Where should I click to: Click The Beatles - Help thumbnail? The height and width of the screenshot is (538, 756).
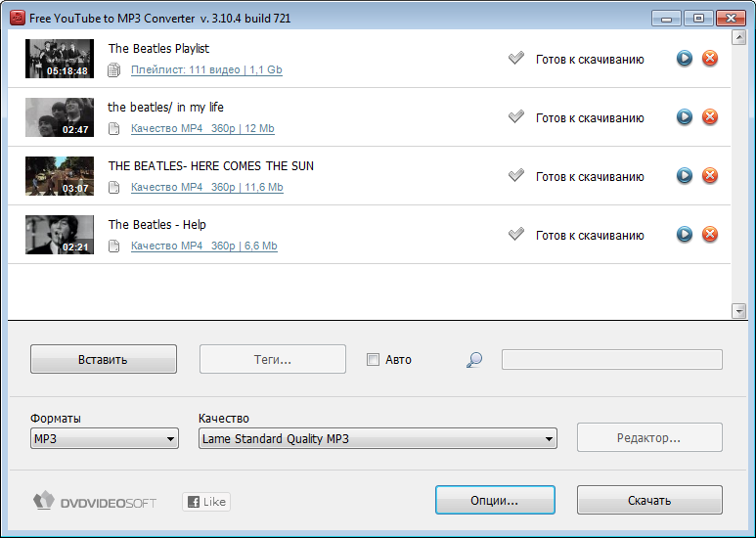click(60, 235)
